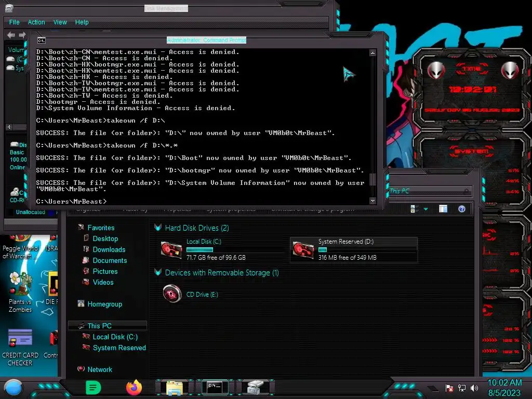Toggle the preview pane icon
This screenshot has width=532, height=399.
(443, 209)
